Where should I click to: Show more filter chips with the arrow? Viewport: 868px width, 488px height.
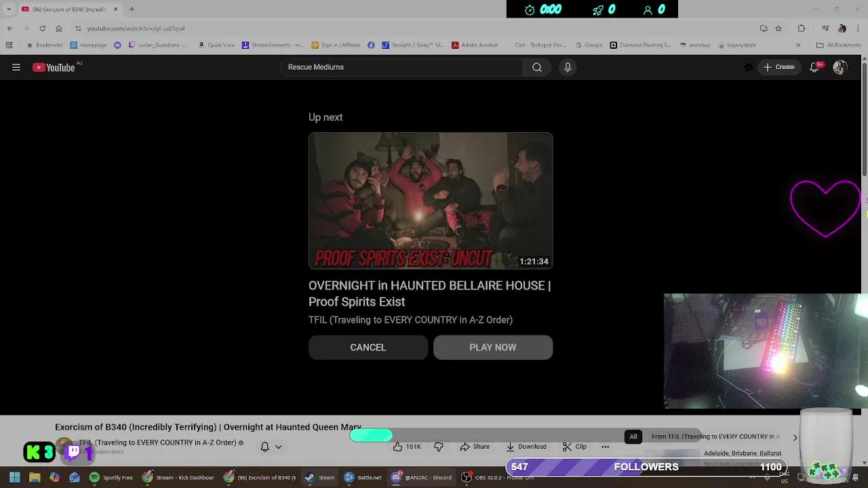pos(795,437)
